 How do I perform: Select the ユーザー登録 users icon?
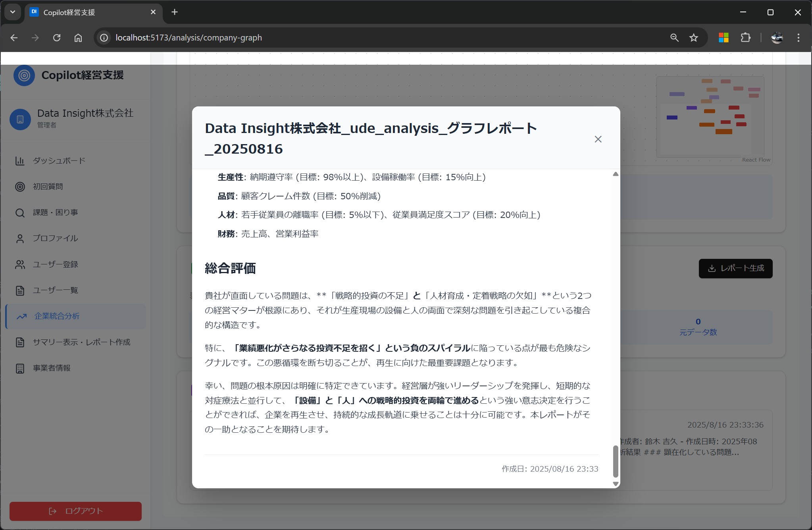point(20,264)
